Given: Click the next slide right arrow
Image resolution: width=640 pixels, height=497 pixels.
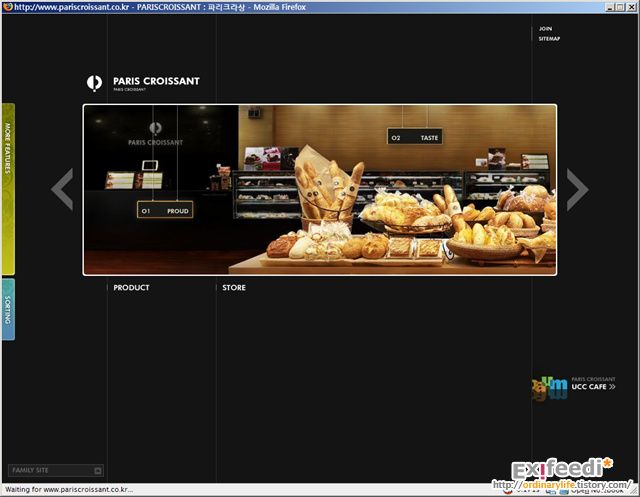Looking at the screenshot, I should pos(577,190).
